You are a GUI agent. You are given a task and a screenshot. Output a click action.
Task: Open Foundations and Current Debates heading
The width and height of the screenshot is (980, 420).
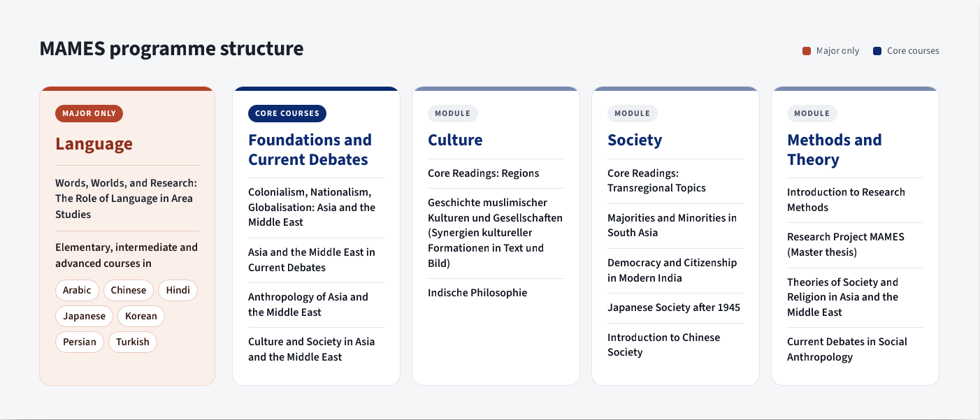(x=310, y=150)
